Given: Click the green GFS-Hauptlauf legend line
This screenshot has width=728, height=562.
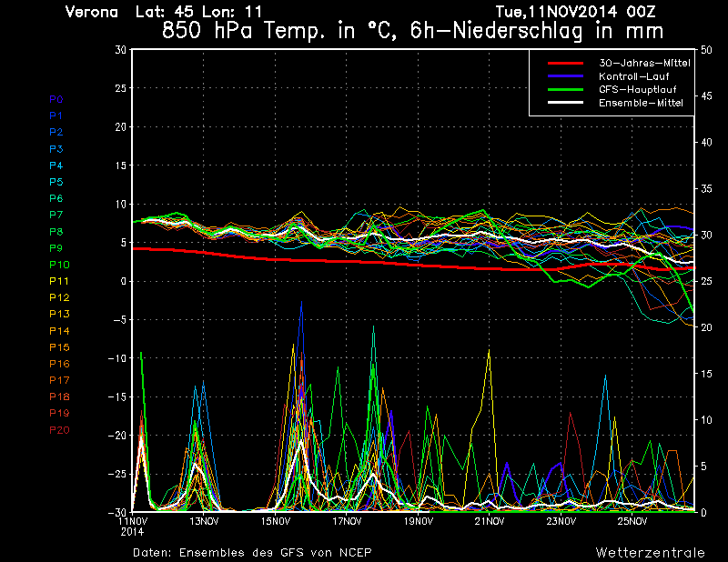Looking at the screenshot, I should [565, 89].
